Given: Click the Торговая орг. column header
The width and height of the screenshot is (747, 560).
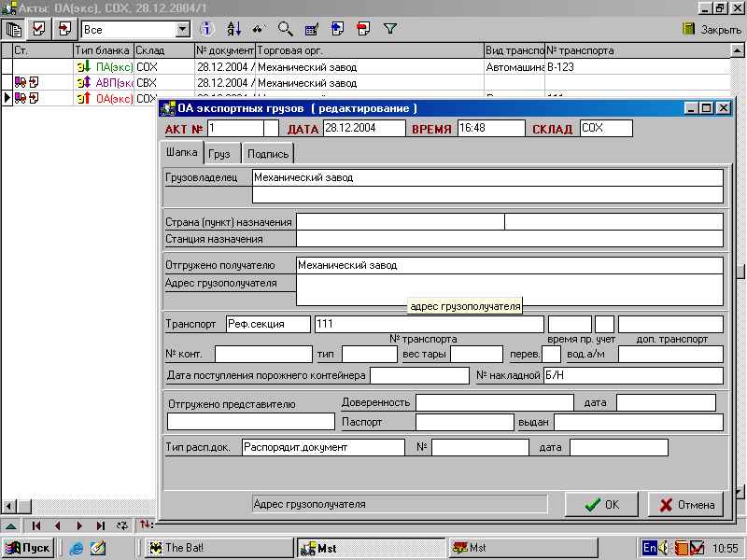Looking at the screenshot, I should tap(370, 50).
